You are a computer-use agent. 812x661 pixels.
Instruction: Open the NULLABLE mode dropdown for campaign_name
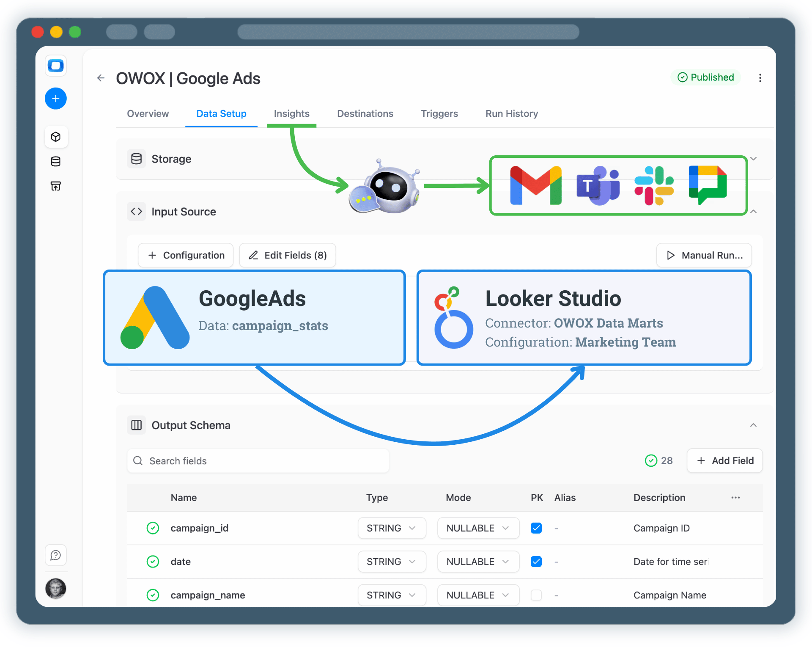point(478,595)
